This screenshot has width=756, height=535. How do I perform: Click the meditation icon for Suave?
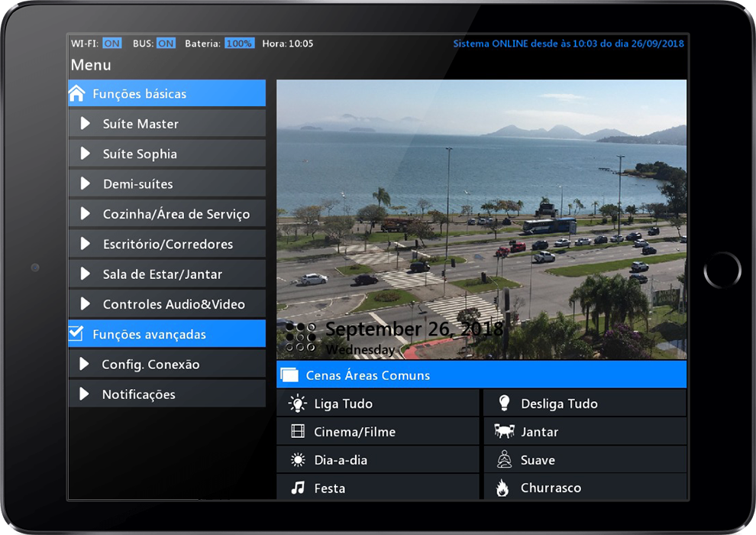504,459
